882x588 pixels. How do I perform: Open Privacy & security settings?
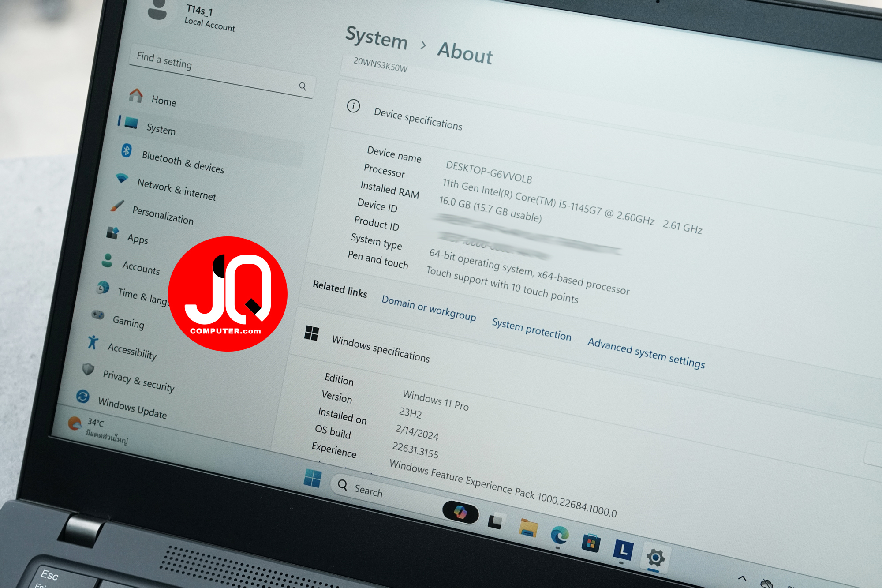(x=138, y=380)
